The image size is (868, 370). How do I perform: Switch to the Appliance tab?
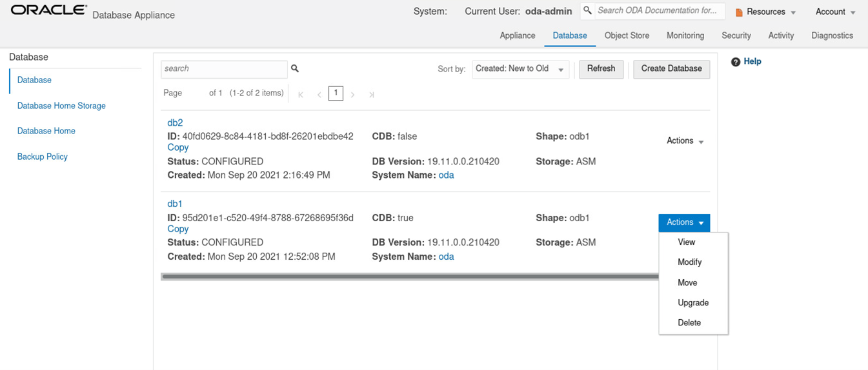(518, 35)
